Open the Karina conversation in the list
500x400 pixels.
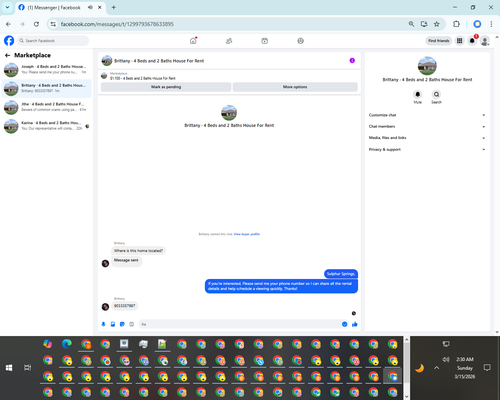[46, 126]
